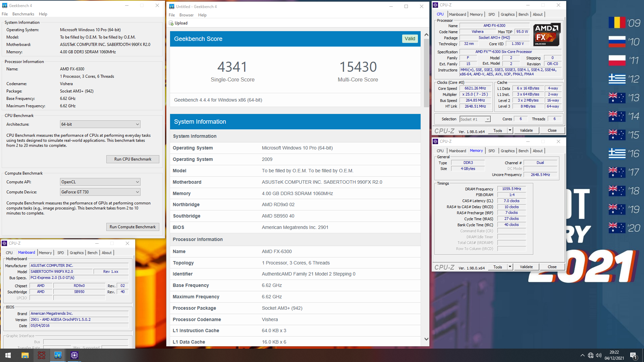Click Close button in Memory CPU-Z window
644x362 pixels.
coord(552,267)
